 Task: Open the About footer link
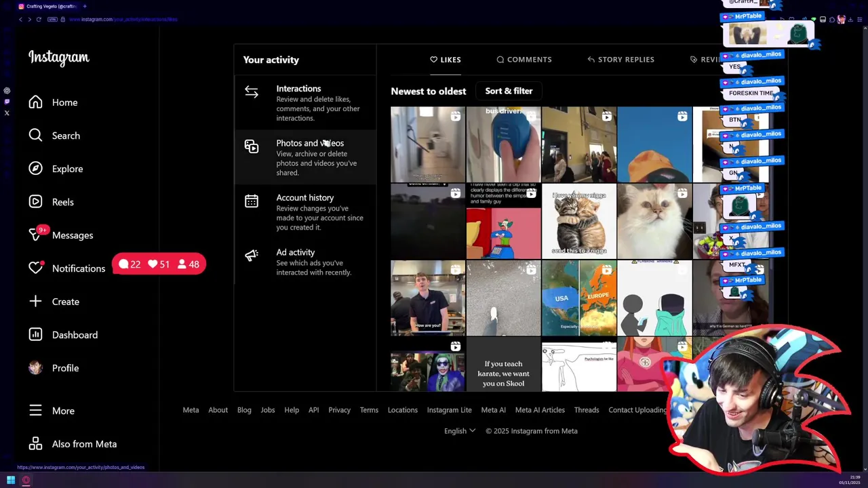218,410
